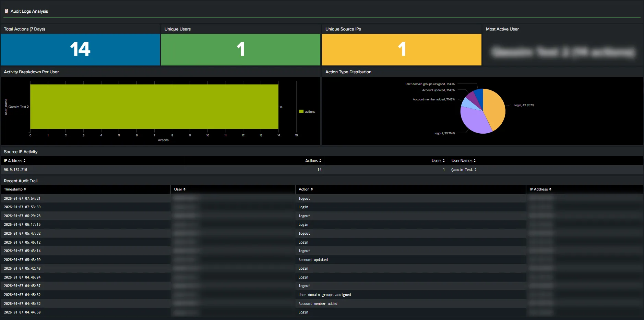Click the IP address 96.9.152.216 cell

pyautogui.click(x=15, y=170)
